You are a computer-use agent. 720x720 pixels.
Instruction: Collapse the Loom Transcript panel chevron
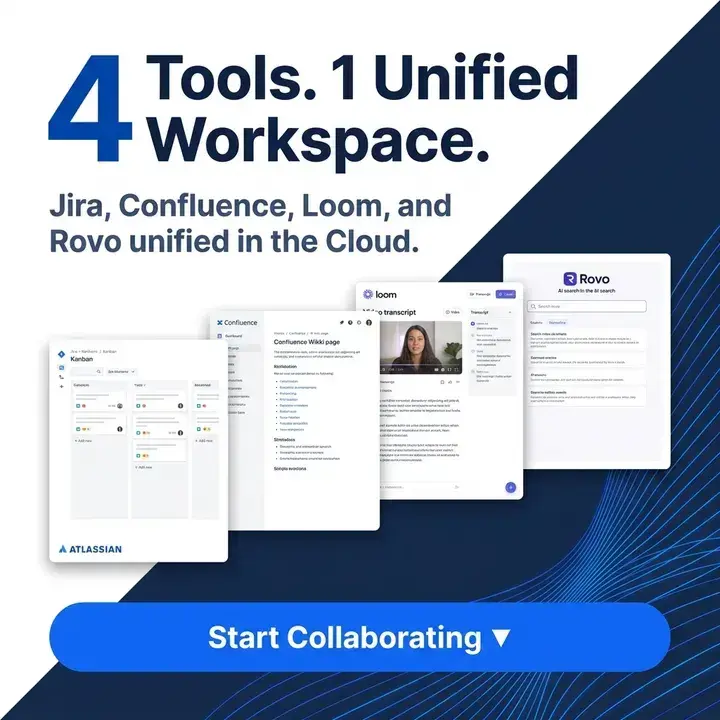[x=510, y=312]
